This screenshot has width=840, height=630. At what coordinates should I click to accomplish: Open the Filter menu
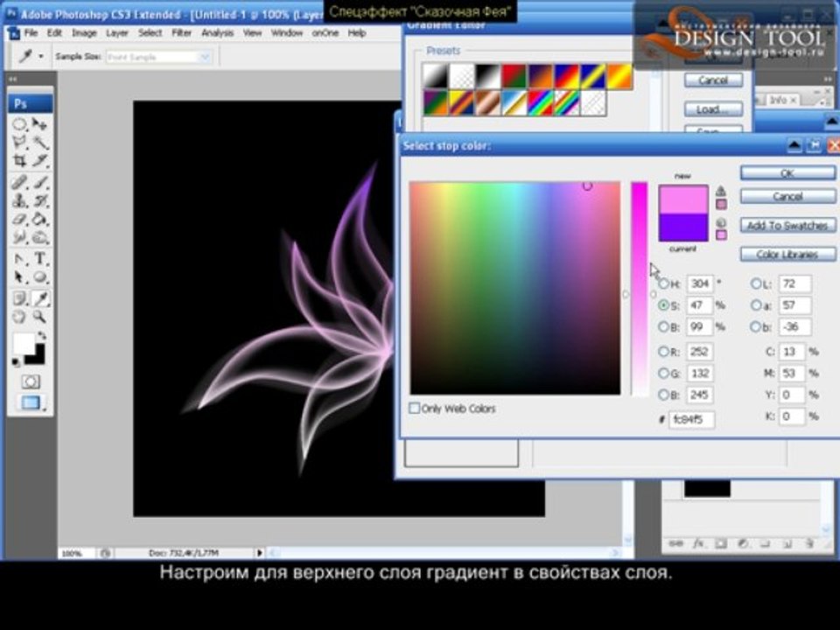(182, 33)
